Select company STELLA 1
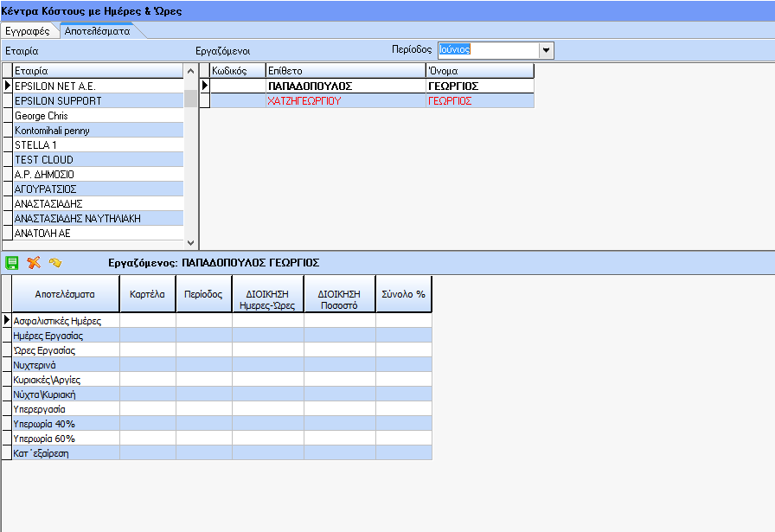The width and height of the screenshot is (775, 532). [99, 144]
